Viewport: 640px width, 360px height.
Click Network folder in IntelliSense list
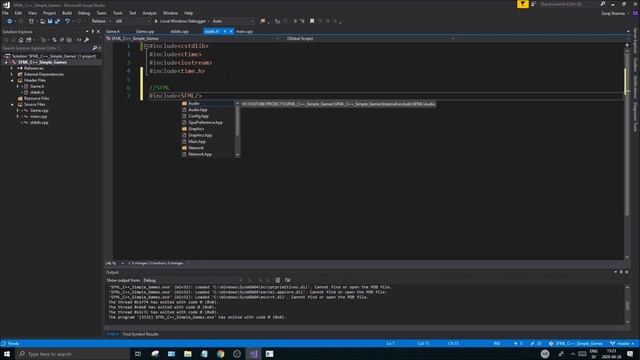click(x=196, y=148)
